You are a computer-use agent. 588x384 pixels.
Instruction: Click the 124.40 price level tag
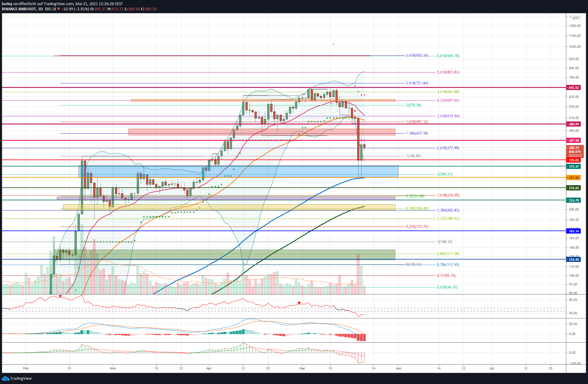coord(574,260)
